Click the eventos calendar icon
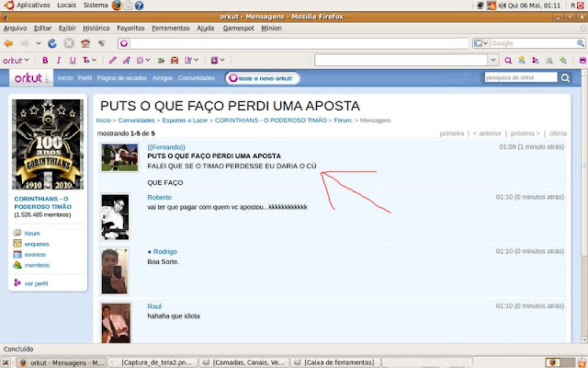The image size is (588, 368). pos(17,254)
